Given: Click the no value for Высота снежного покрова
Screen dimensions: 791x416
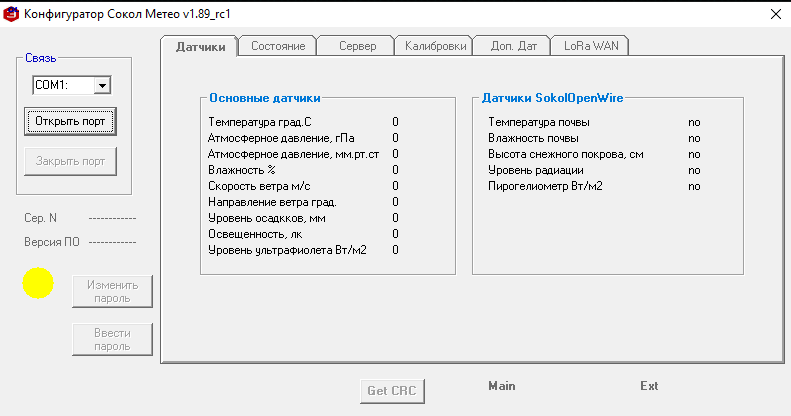Looking at the screenshot, I should click(694, 155).
